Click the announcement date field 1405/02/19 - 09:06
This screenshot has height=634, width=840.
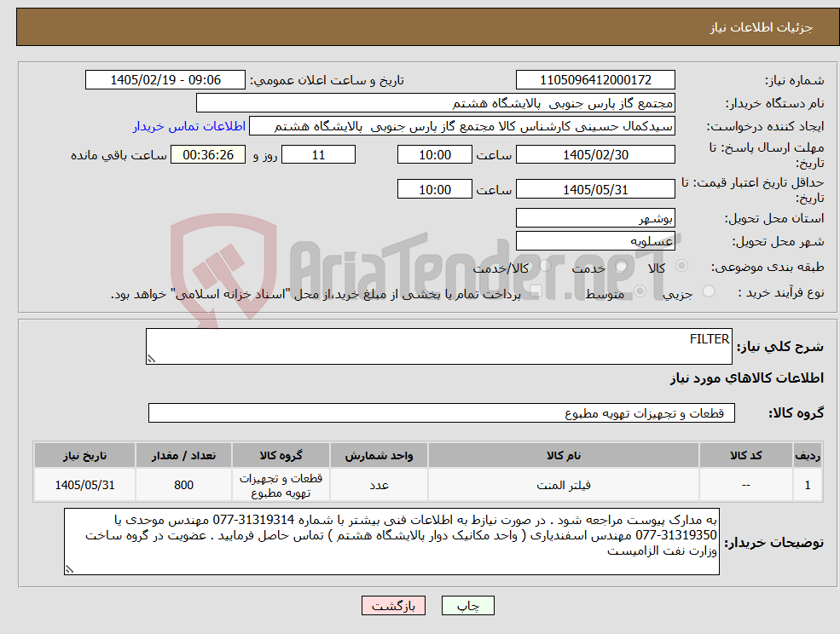165,80
